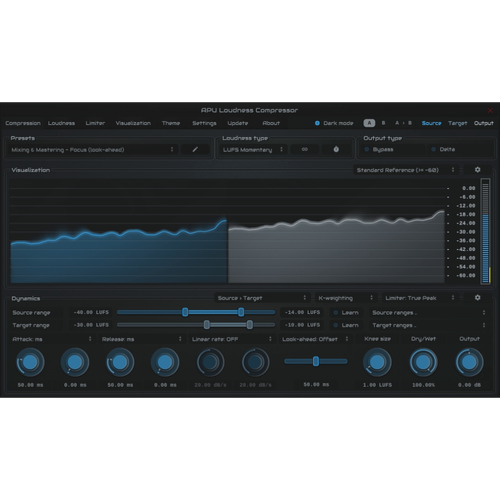Click the -40.00 LUFS source minimum field

click(x=91, y=312)
